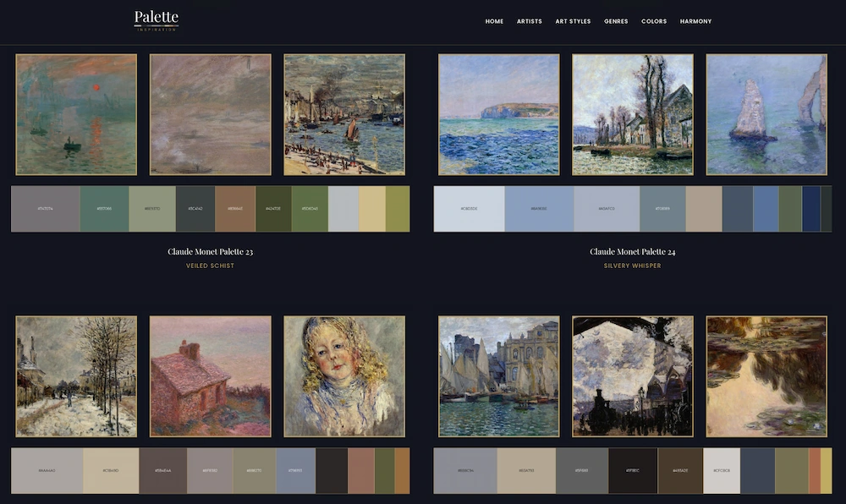The image size is (846, 504).
Task: Select the taupe swatch in Palette 24
Action: [704, 209]
